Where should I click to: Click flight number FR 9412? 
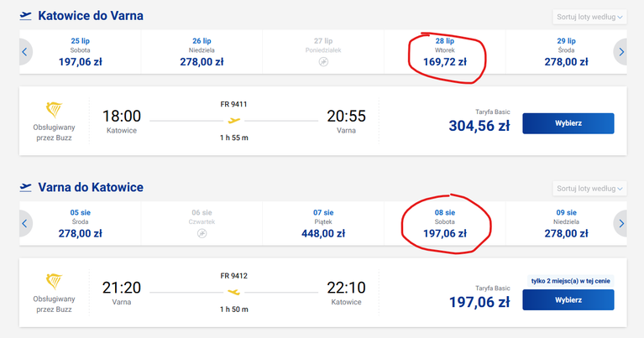[233, 276]
